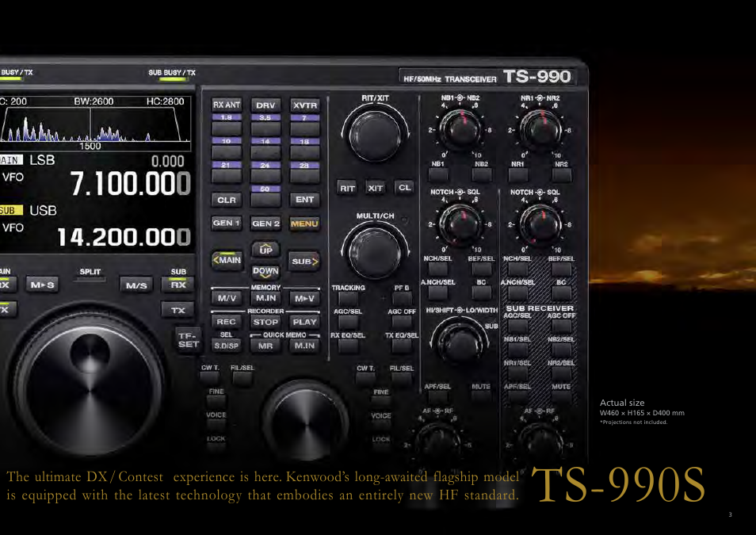Click the HI/SHIFT-LO/WIDTH knob
Viewport: 756px width, 535px height.
[x=460, y=342]
